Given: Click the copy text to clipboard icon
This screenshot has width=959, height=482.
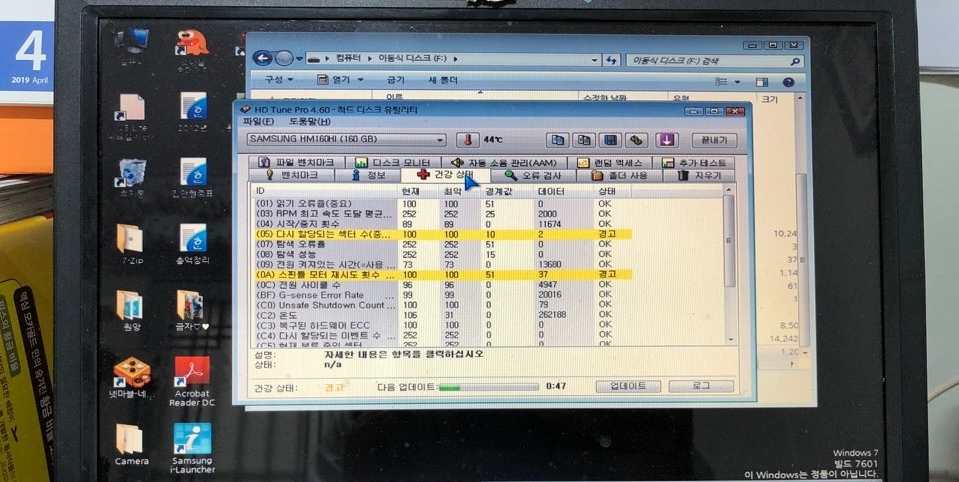Looking at the screenshot, I should [557, 140].
